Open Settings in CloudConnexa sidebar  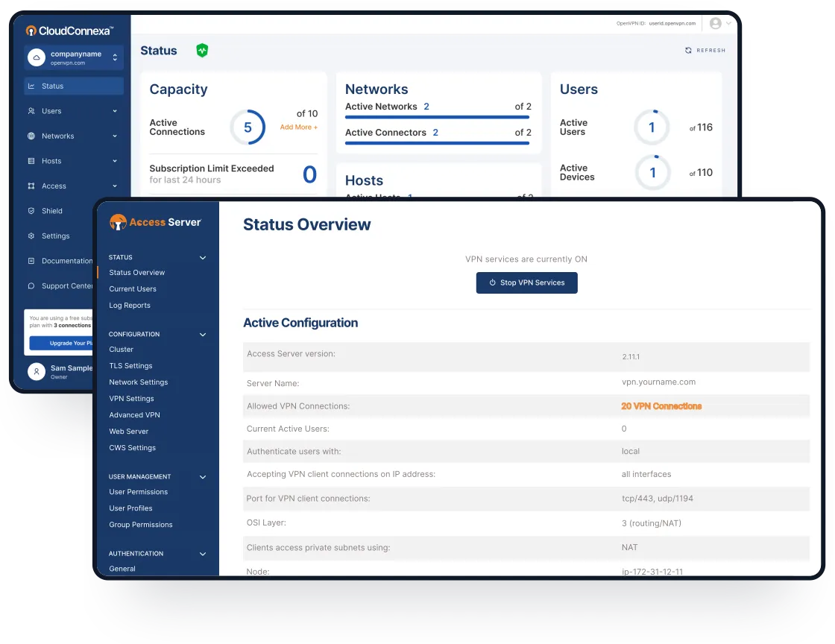[x=55, y=236]
